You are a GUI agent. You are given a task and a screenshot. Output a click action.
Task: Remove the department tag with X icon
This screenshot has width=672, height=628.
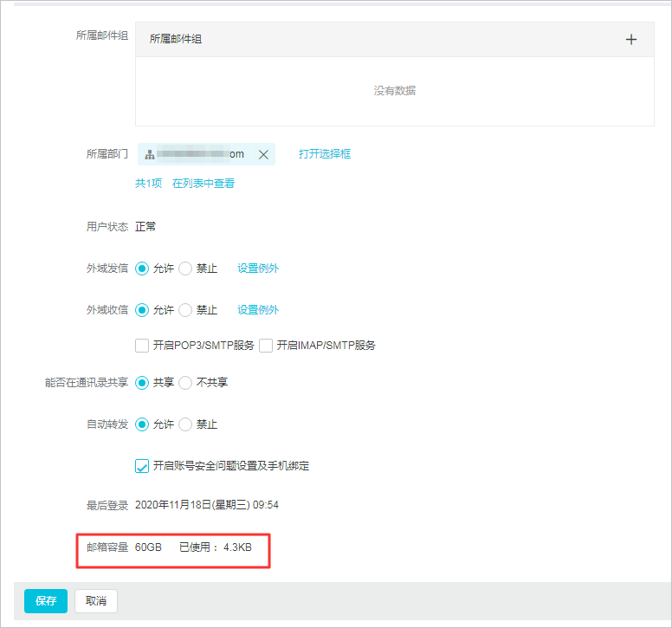pos(263,155)
